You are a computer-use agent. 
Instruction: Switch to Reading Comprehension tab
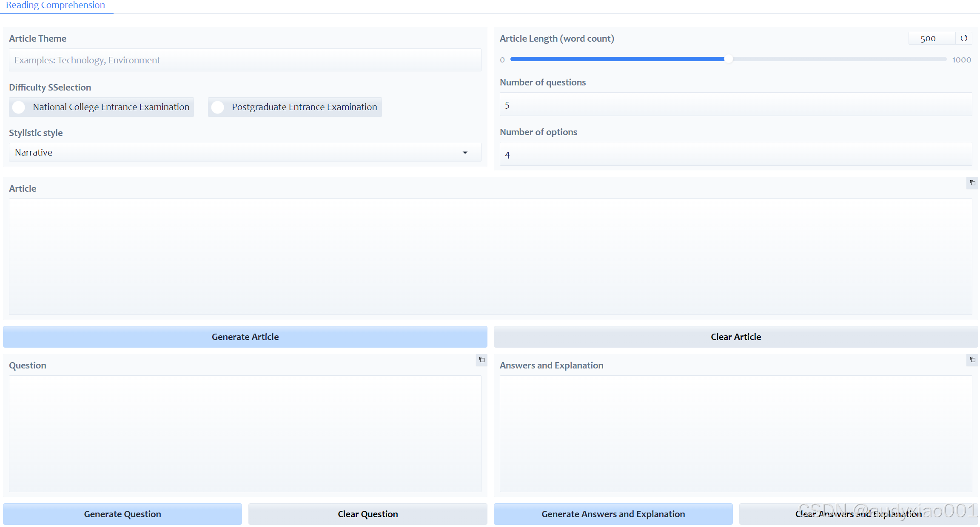click(55, 6)
